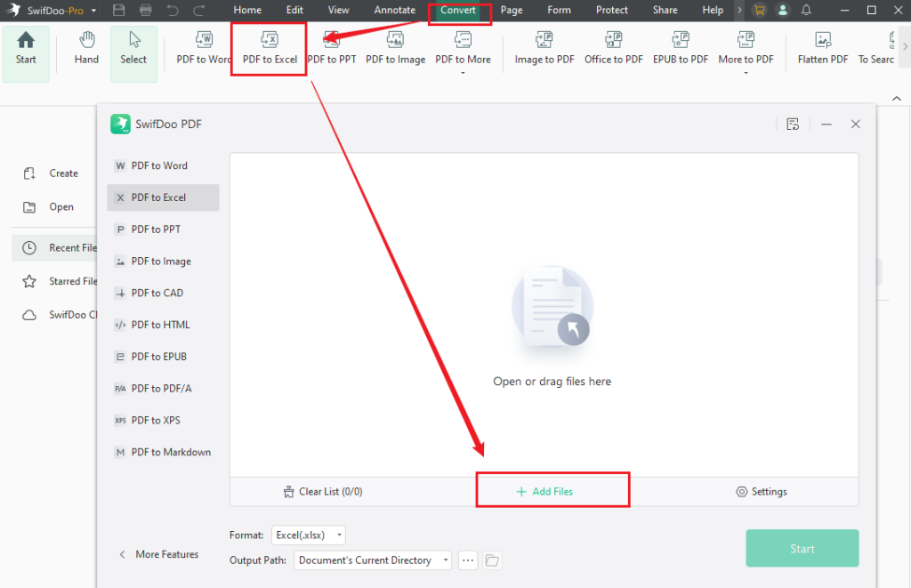Click Clear List button
911x588 pixels.
pos(323,492)
